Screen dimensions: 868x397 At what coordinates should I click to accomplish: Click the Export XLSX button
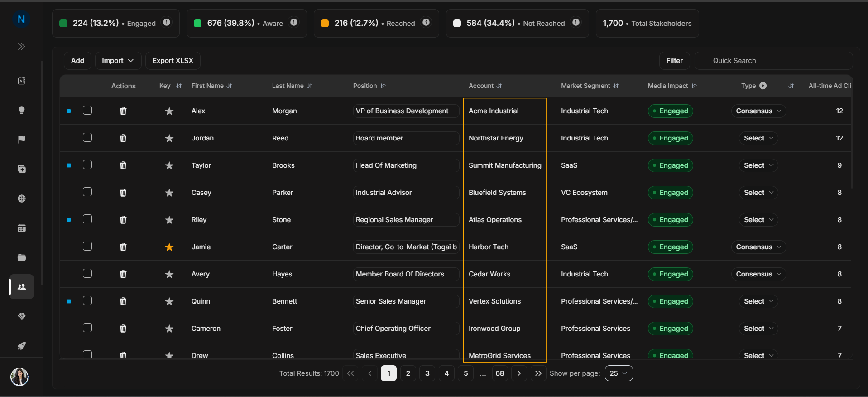click(x=173, y=61)
